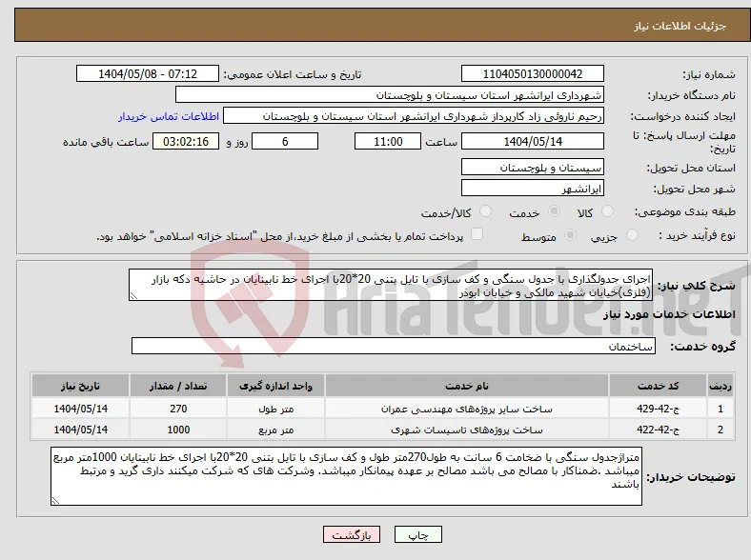Click the توضیحات خریدار notes textarea
Image resolution: width=751 pixels, height=560 pixels.
(346, 476)
